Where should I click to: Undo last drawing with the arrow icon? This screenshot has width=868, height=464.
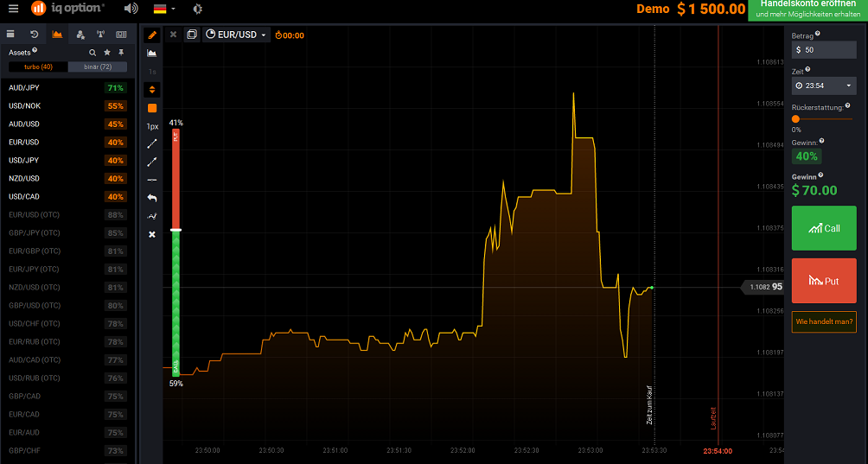152,198
